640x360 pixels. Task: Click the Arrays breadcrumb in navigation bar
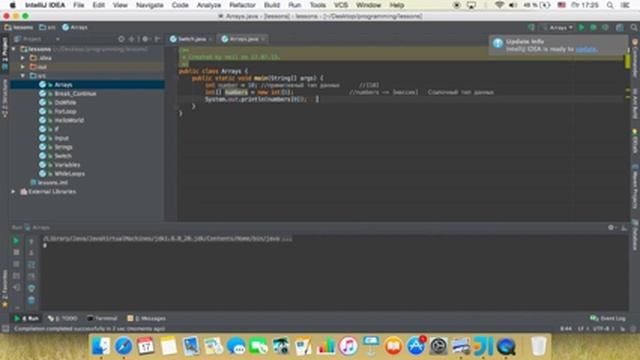pos(75,27)
